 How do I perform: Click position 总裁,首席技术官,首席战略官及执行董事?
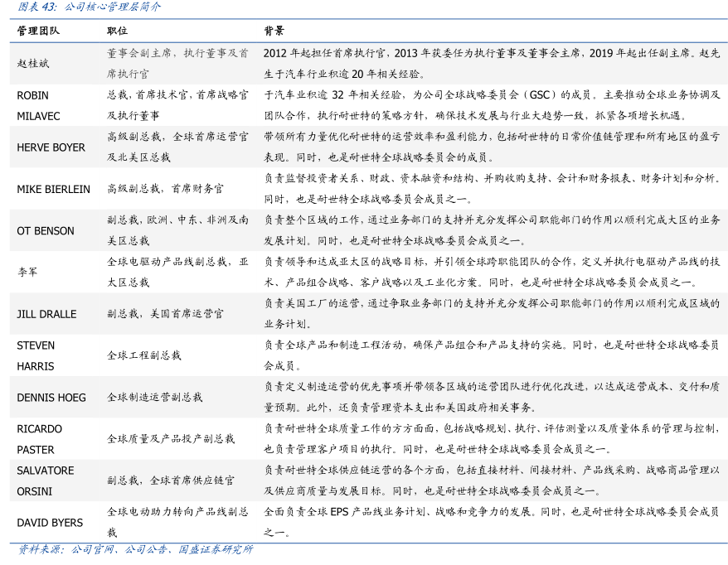click(177, 105)
